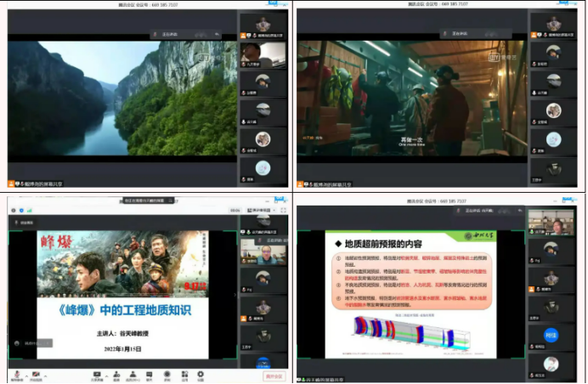Select the blue avatar thumbnail below 峰爆 webcam strip
This screenshot has height=384, width=588.
263,362
